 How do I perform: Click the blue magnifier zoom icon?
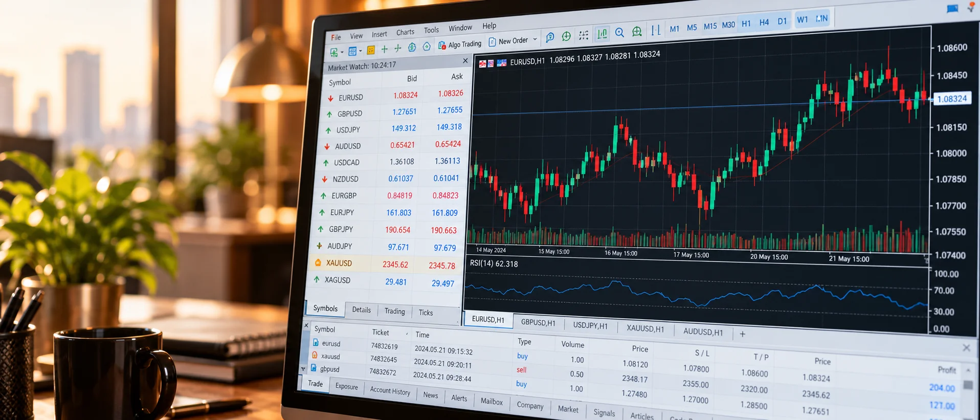pyautogui.click(x=619, y=33)
